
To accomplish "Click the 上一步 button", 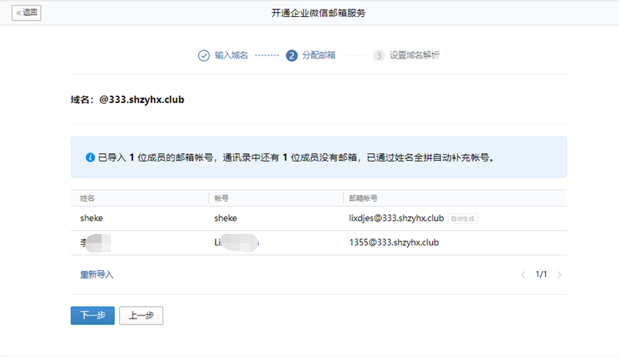I will coord(142,316).
